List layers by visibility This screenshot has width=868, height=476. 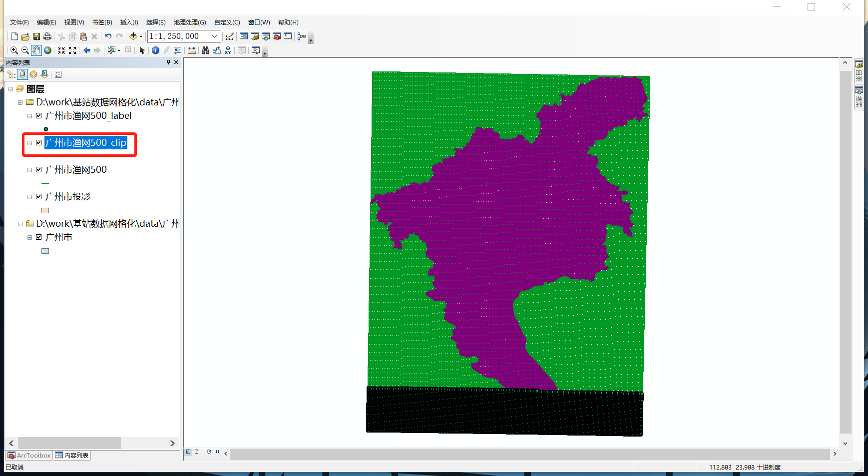(x=33, y=74)
